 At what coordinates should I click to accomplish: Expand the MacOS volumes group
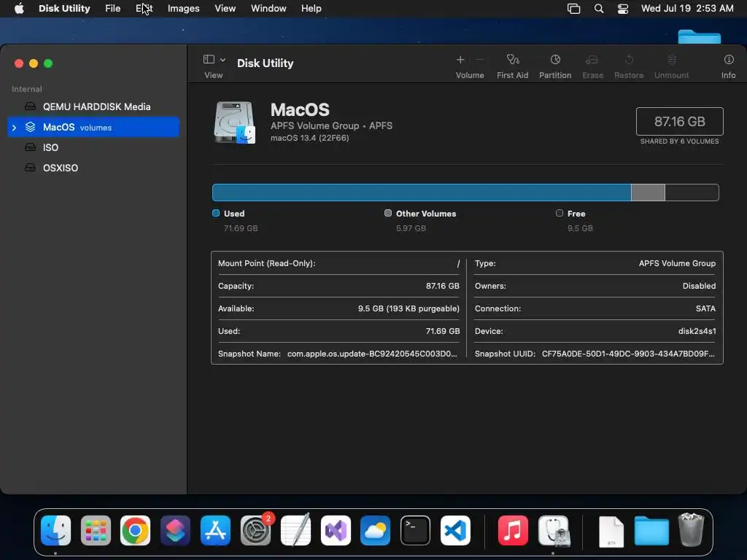click(x=15, y=128)
